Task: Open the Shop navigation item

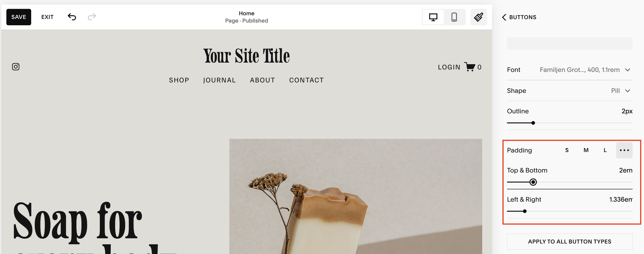Action: 179,80
